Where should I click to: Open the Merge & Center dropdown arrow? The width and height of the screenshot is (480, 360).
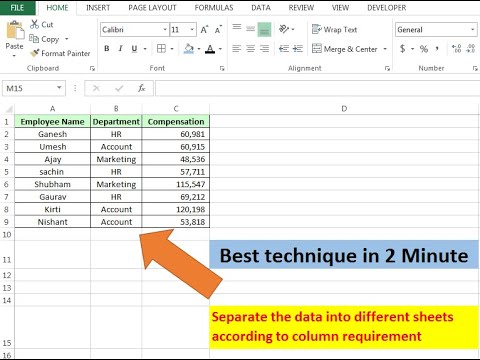[x=385, y=49]
